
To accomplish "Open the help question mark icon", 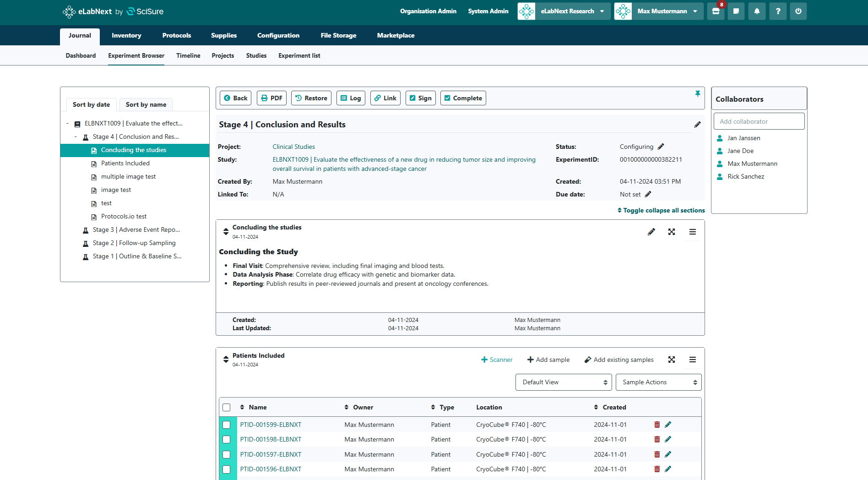I will tap(778, 11).
